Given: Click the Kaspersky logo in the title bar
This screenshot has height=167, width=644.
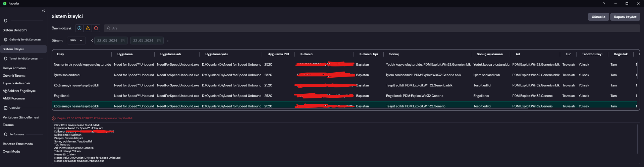Looking at the screenshot, I should click(5, 3).
